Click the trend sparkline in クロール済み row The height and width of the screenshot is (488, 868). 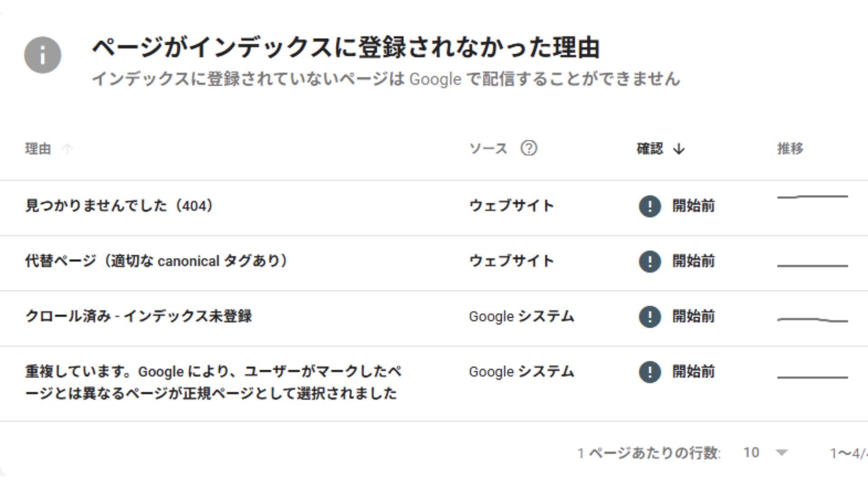812,320
